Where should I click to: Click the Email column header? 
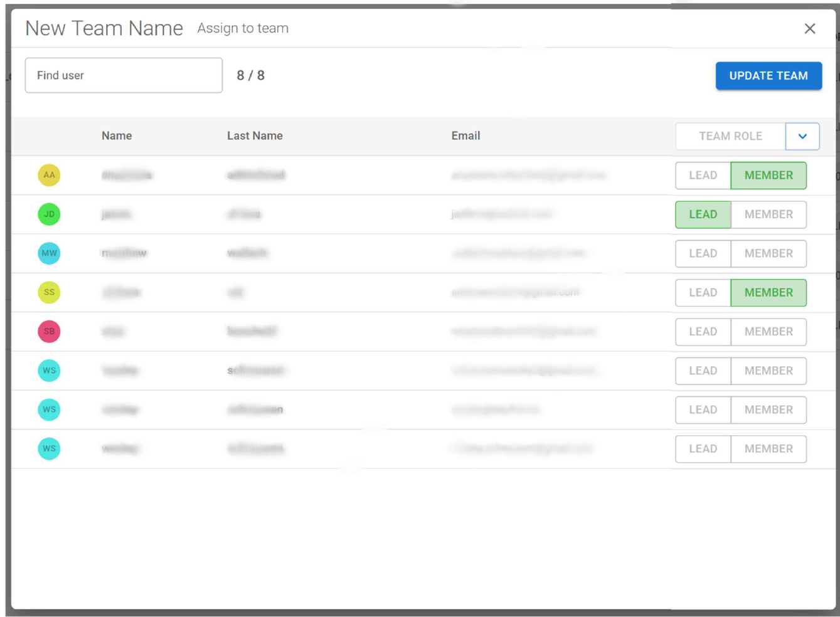[465, 135]
